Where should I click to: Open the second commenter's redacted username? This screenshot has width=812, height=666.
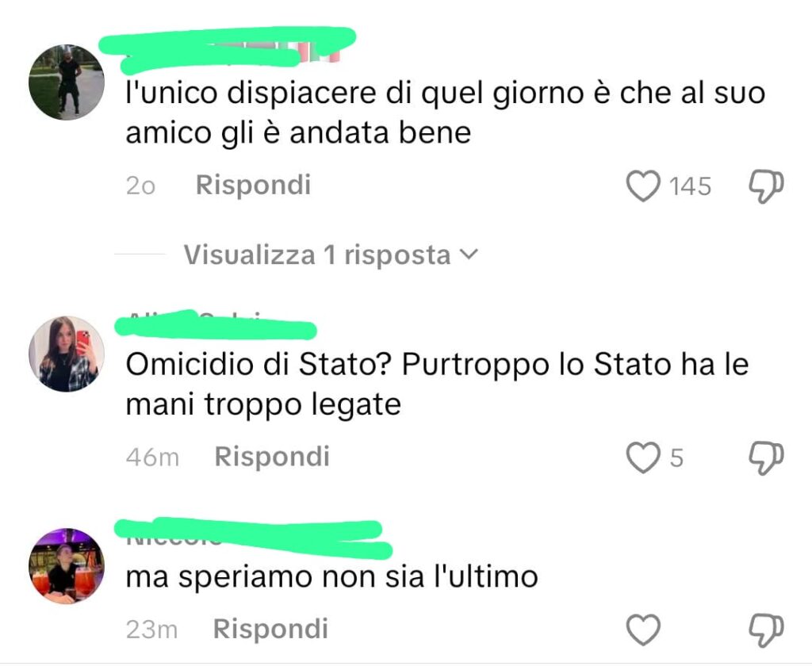point(216,325)
